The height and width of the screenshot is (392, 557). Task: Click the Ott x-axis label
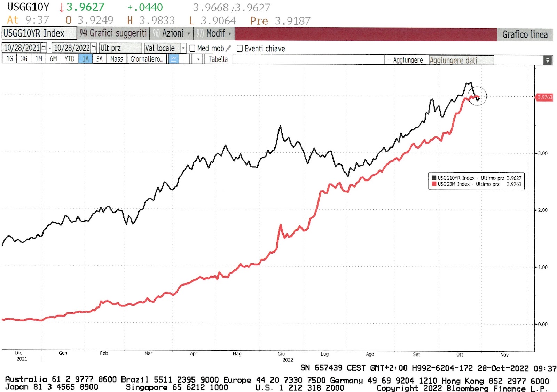(460, 354)
